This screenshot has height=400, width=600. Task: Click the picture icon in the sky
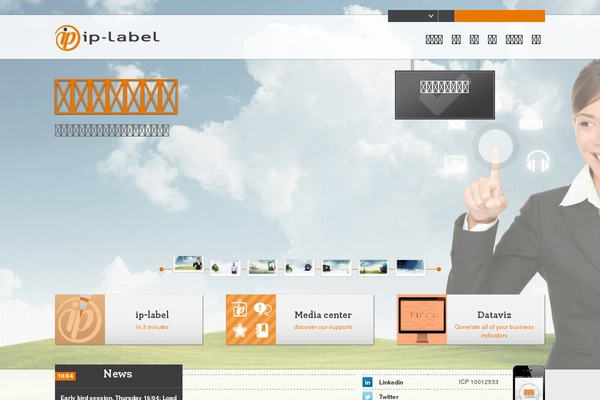[x=456, y=162]
